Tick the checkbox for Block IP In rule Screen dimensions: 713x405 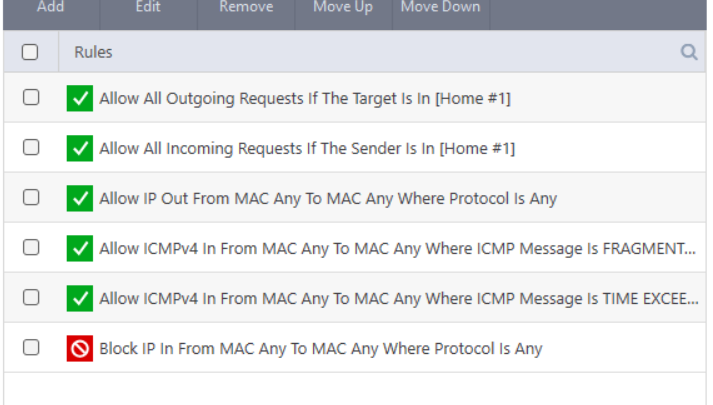31,347
